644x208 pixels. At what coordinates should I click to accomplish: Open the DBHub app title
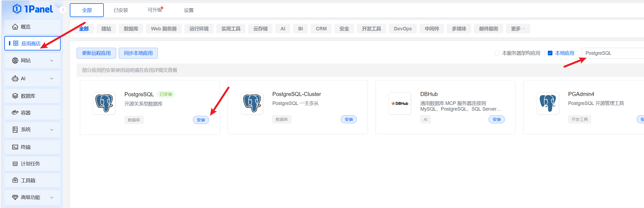point(429,94)
